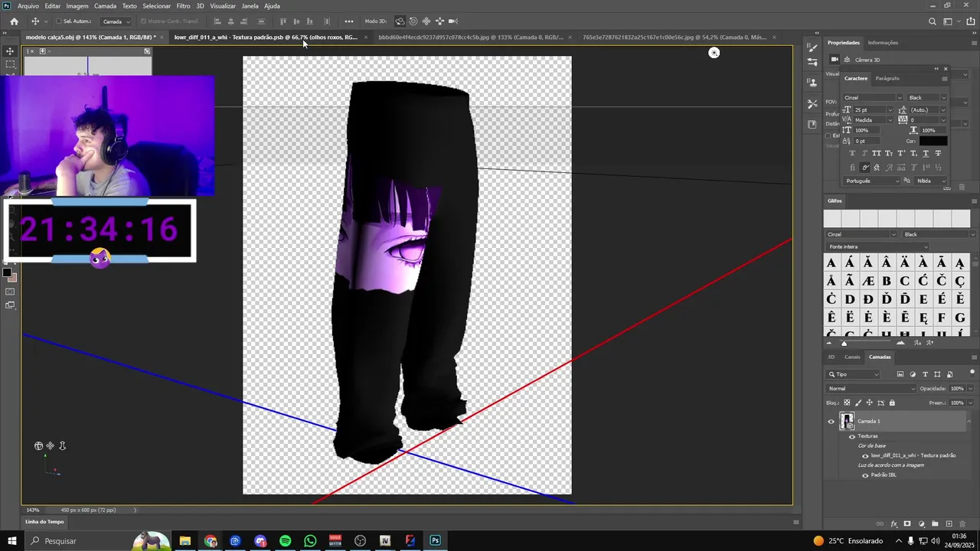Image resolution: width=980 pixels, height=551 pixels.
Task: Collapse the Camada 1 layer effects arrow
Action: tap(969, 421)
